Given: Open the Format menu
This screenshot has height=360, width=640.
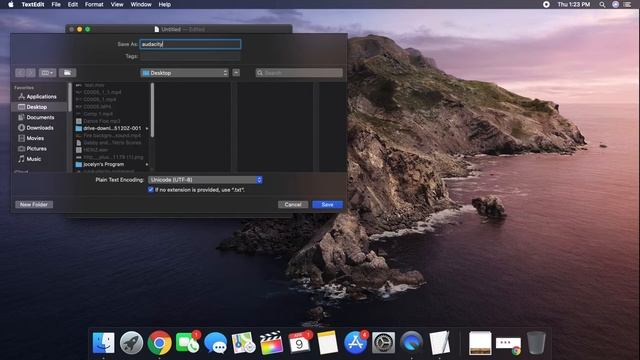Looking at the screenshot, I should coord(94,4).
